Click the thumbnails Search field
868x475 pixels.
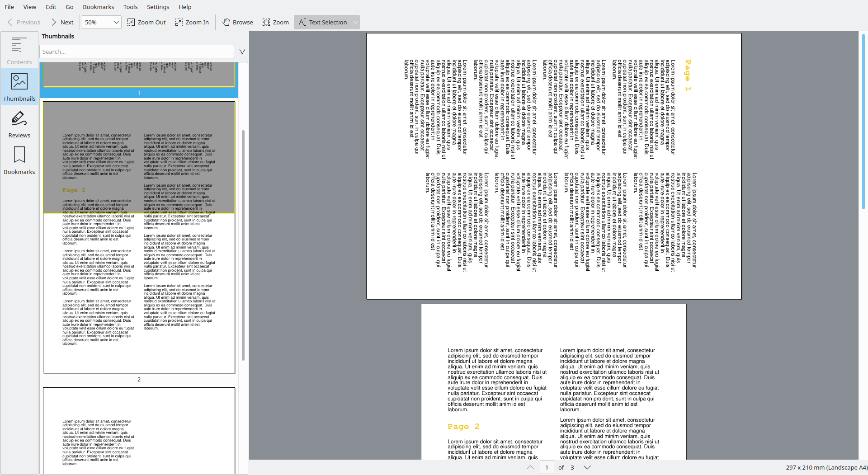point(137,52)
